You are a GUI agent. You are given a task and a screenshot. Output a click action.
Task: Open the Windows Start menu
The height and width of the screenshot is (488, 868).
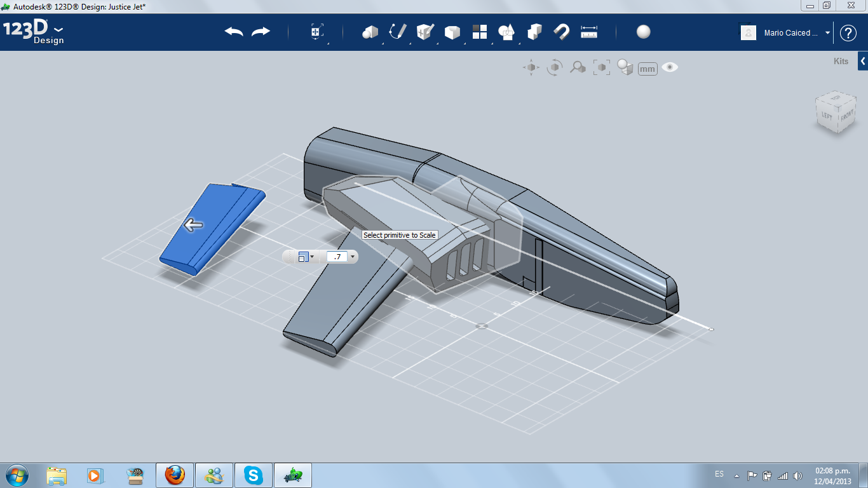[x=17, y=475]
